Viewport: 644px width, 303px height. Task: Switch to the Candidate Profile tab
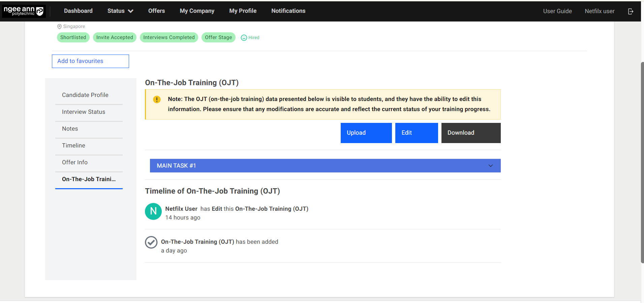[85, 95]
